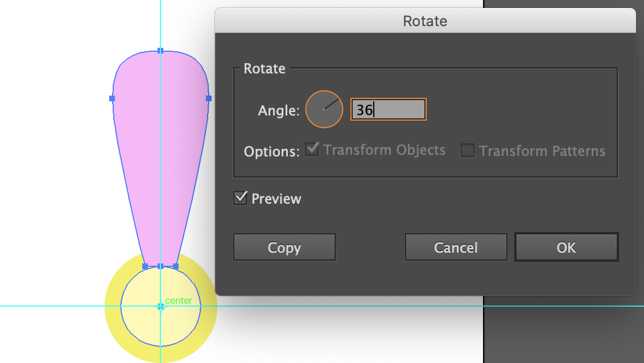The height and width of the screenshot is (363, 644).
Task: Click the center point crosshair marker
Action: [160, 306]
